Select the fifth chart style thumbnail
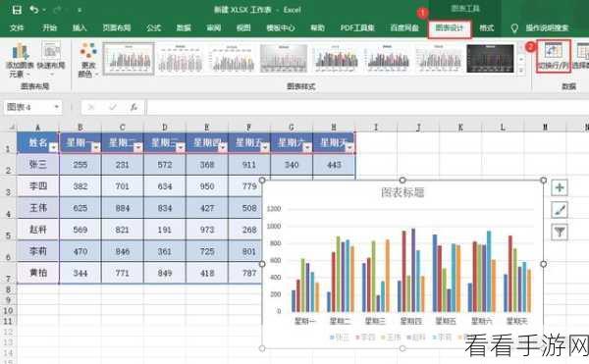 tap(336, 59)
